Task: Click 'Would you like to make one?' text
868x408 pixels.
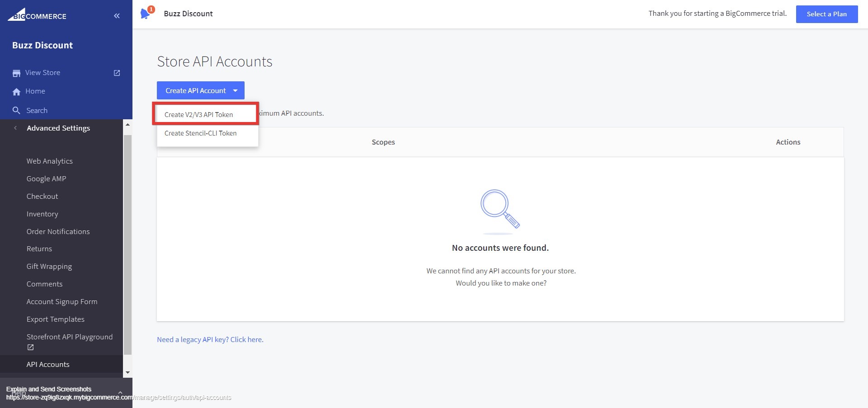Action: click(x=501, y=283)
